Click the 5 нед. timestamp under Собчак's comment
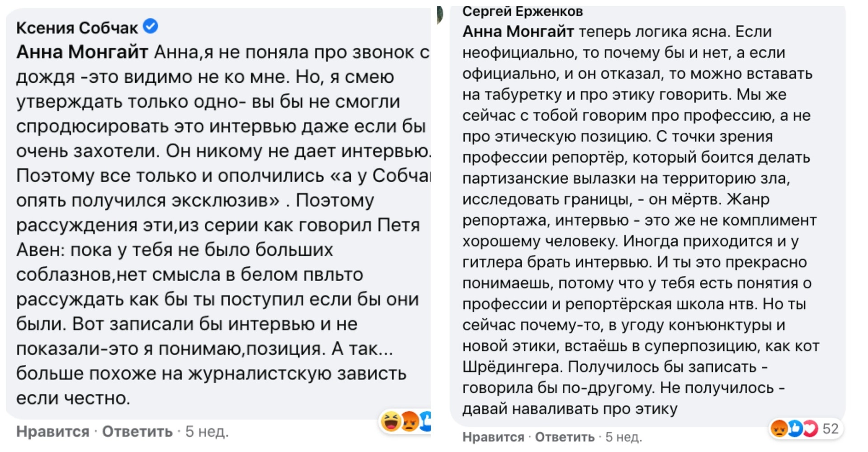The height and width of the screenshot is (452, 868). coord(207,432)
